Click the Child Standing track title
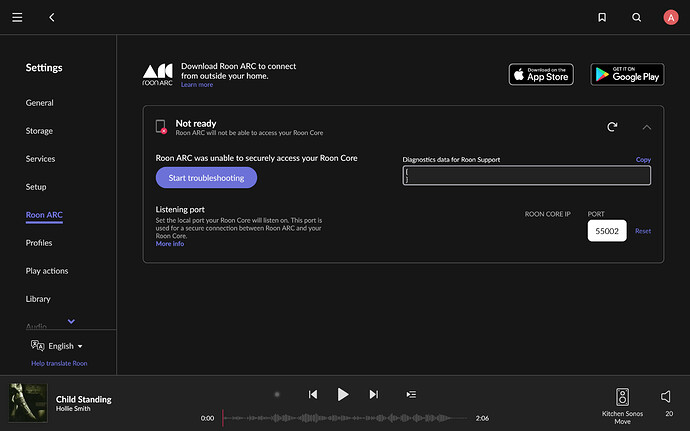The height and width of the screenshot is (431, 690). pos(84,399)
